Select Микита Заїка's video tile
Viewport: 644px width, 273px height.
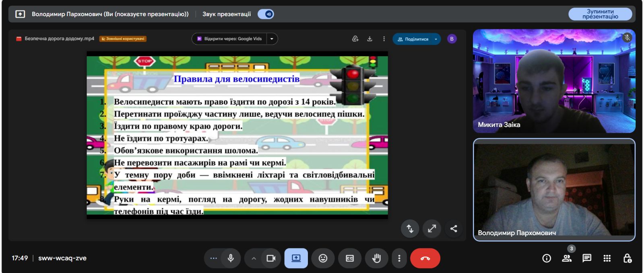(554, 81)
